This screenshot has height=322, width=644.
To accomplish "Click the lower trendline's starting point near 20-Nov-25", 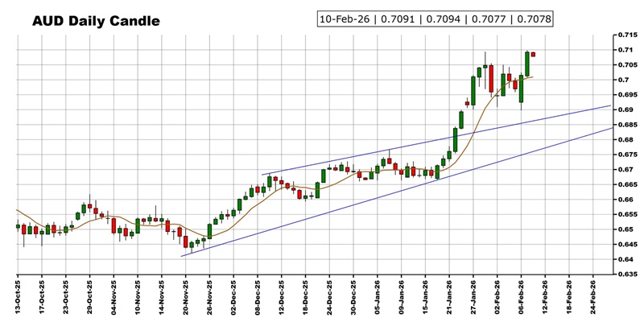I will 182,256.
